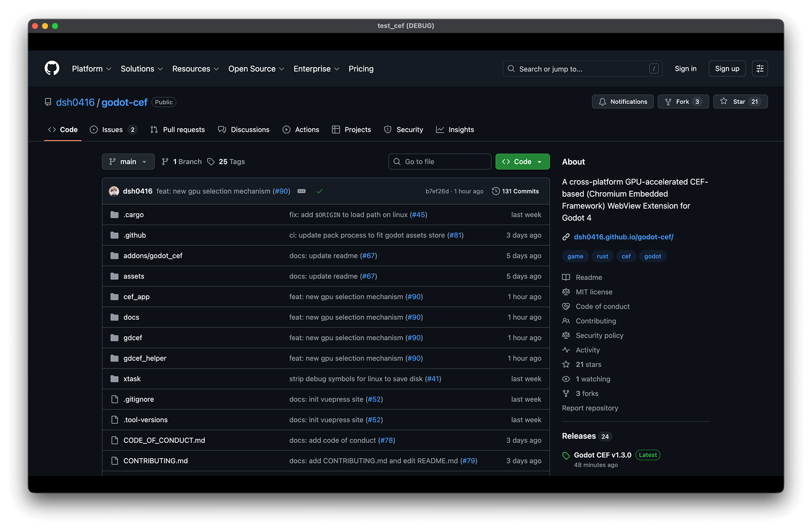The width and height of the screenshot is (812, 530).
Task: Open the dsh0416.github.io/godot-cef website link
Action: tap(623, 237)
